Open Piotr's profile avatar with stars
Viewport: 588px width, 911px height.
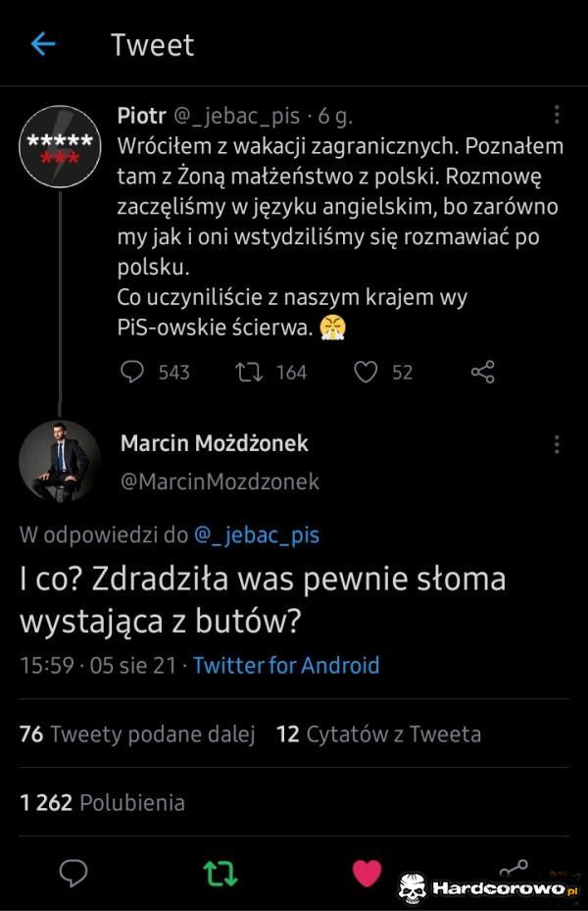tap(60, 146)
